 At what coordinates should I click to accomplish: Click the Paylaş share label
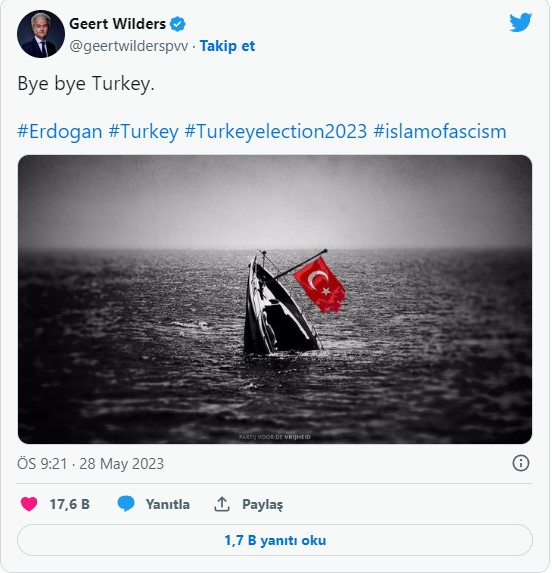263,505
